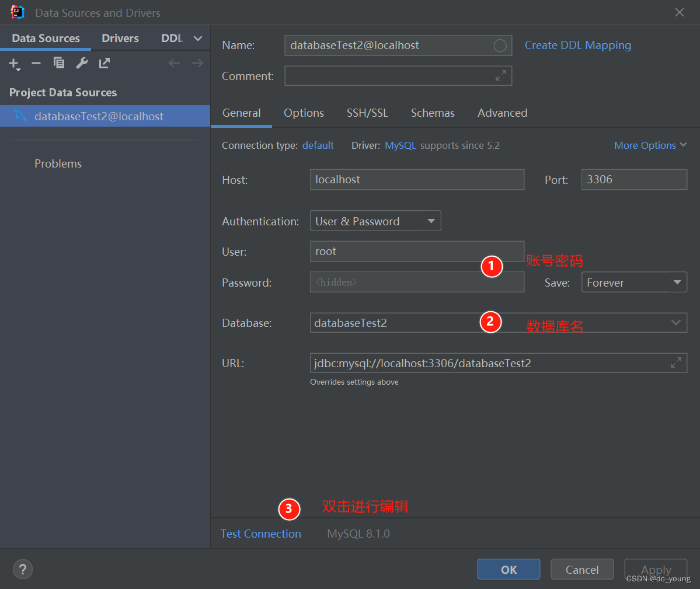Focus the Host field showing localhost
The width and height of the screenshot is (700, 589).
[417, 179]
